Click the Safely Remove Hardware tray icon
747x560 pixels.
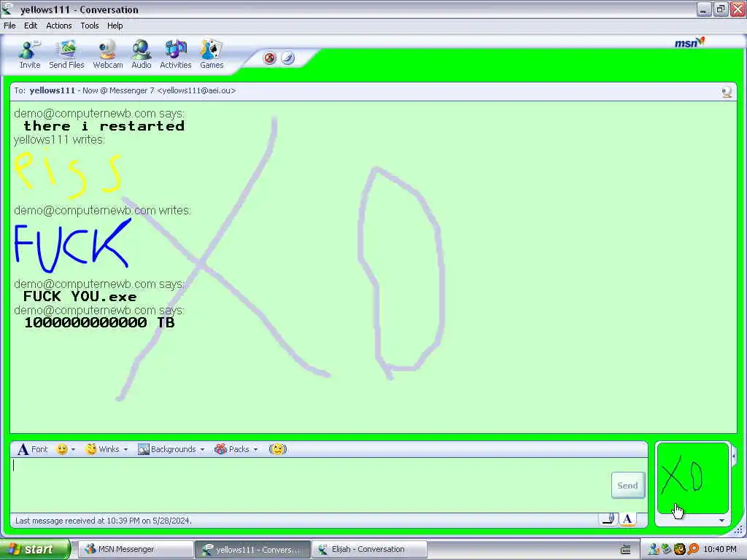(x=667, y=550)
